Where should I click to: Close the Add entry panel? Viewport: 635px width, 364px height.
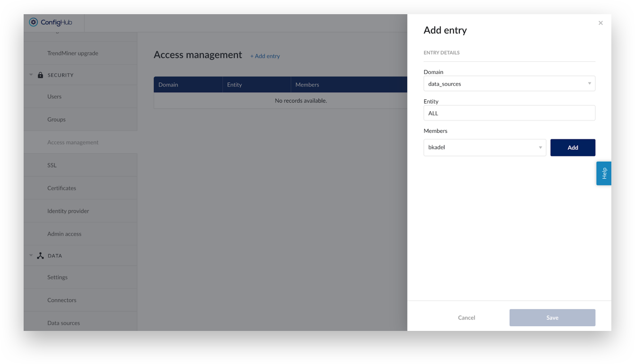pos(600,23)
